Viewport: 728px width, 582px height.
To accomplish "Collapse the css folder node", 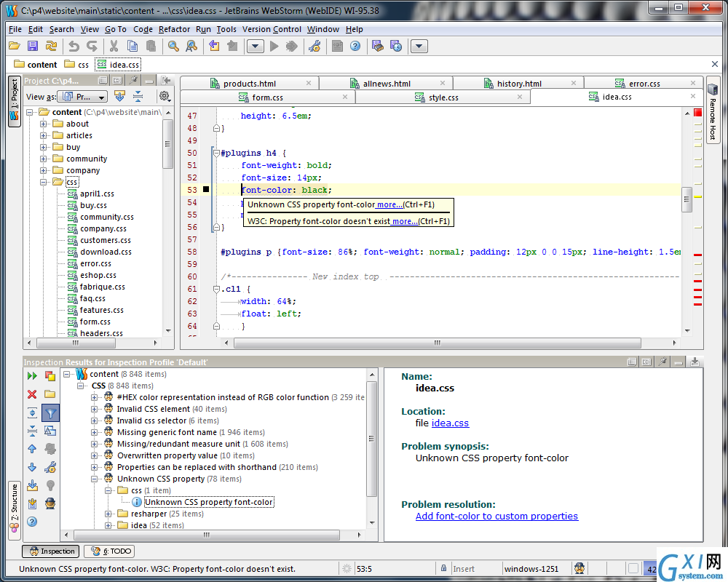I will (43, 182).
